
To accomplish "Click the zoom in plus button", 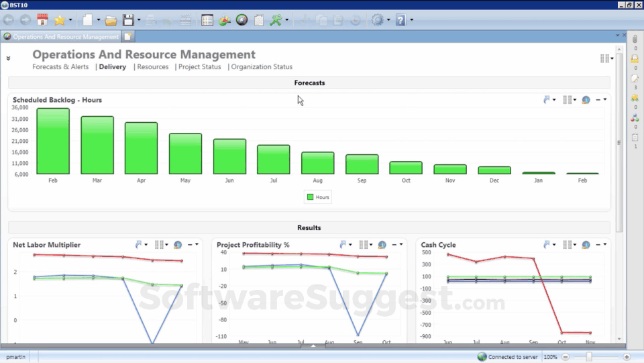I will tap(627, 357).
